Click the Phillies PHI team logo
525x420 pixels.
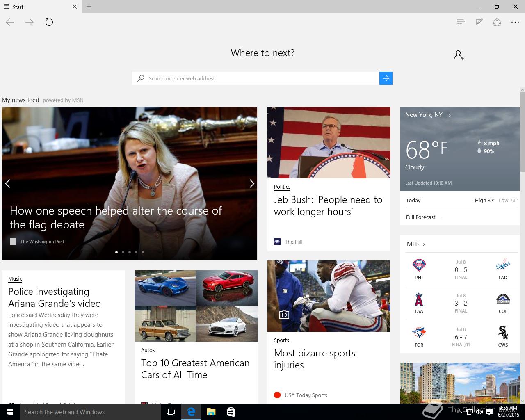(419, 265)
